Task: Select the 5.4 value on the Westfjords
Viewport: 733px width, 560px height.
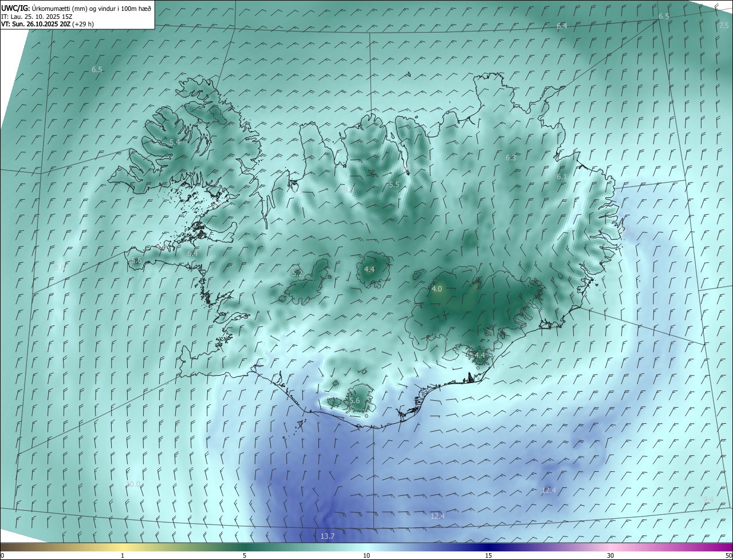Action: (175, 142)
